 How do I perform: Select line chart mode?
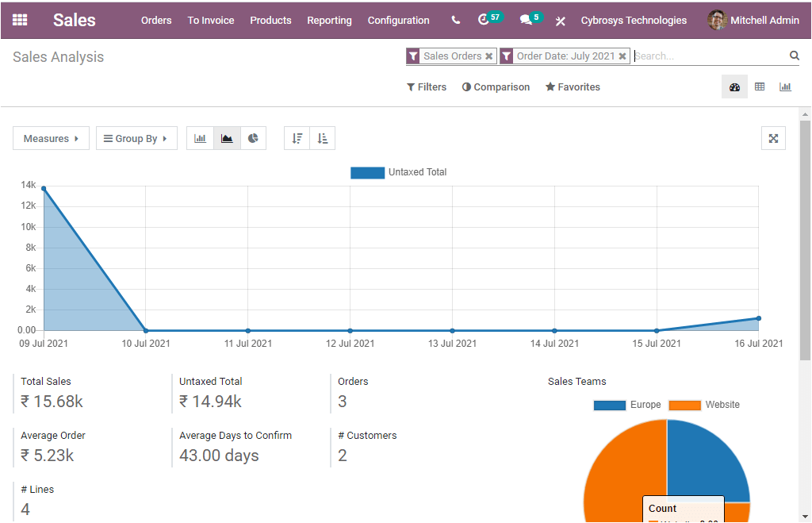(227, 138)
